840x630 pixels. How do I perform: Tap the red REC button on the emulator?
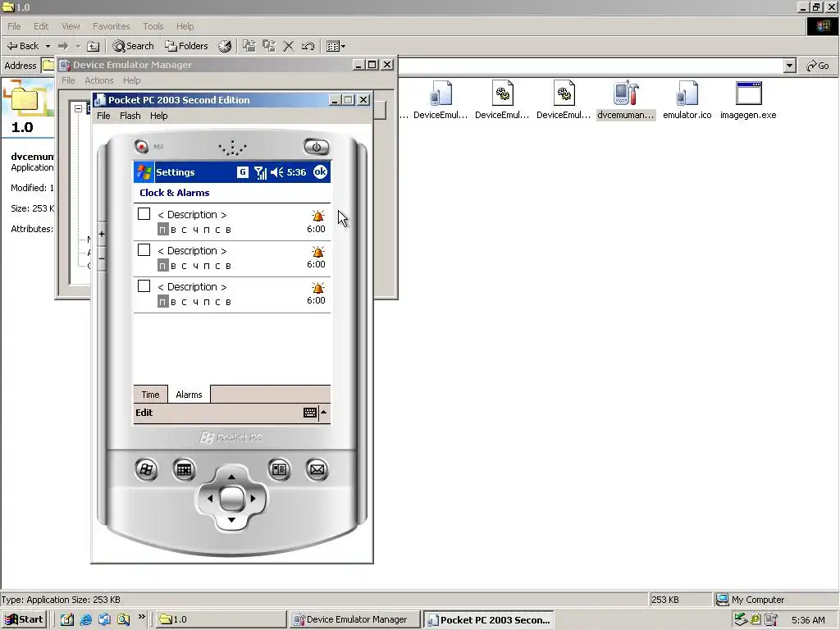pos(141,146)
